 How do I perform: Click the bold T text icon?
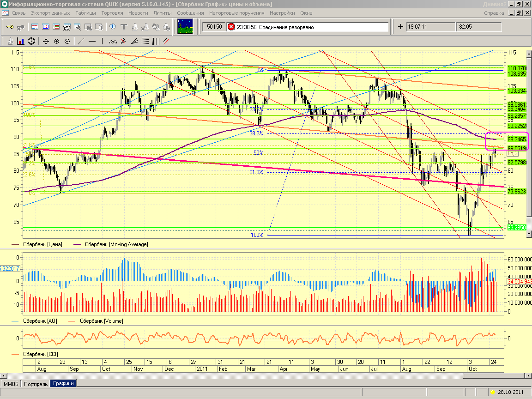[x=123, y=27]
